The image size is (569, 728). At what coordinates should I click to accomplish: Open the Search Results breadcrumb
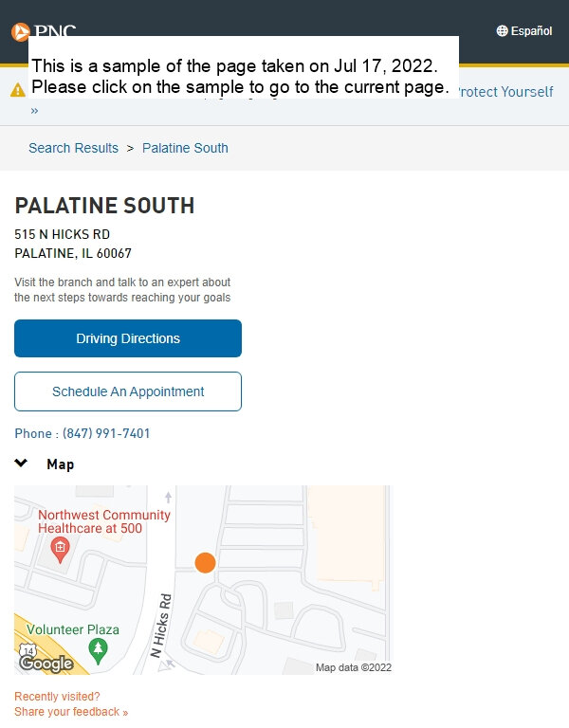click(73, 148)
